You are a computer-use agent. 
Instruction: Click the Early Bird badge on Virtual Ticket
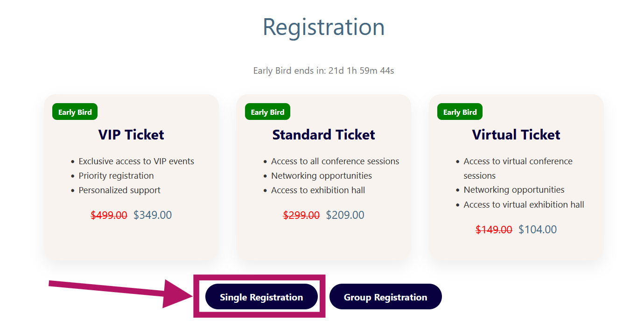point(460,112)
